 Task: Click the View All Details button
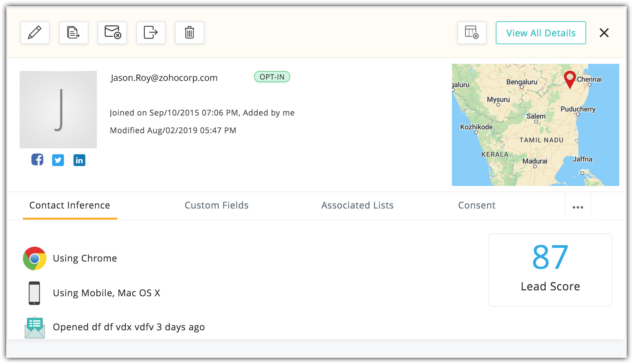click(541, 33)
